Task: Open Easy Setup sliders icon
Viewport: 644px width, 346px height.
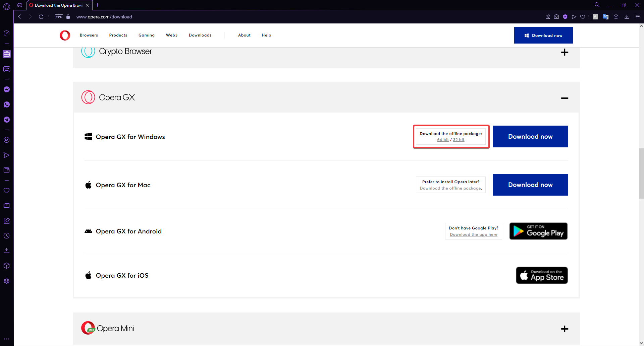Action: [x=638, y=17]
